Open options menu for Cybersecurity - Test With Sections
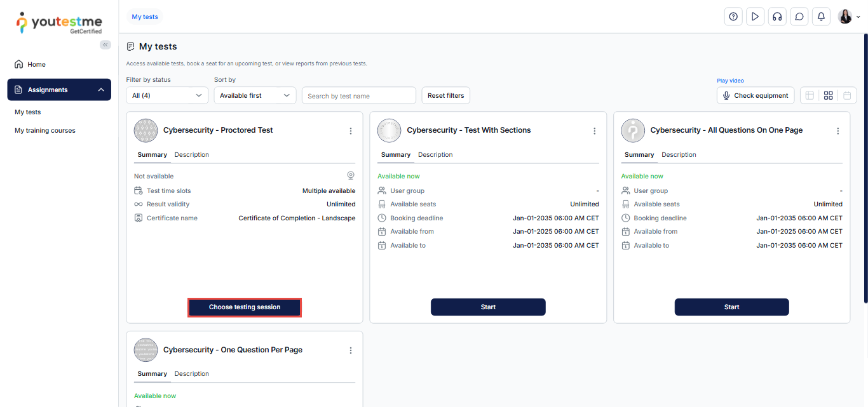 tap(595, 131)
